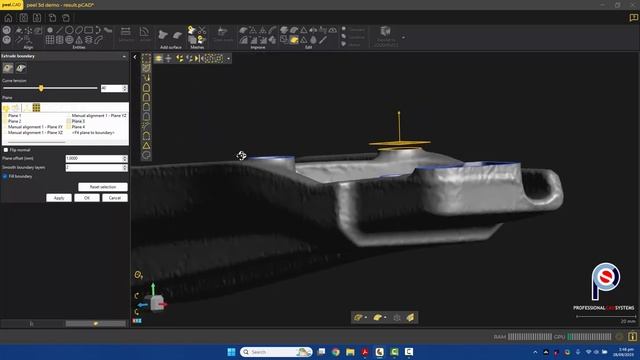The image size is (640, 360).
Task: Open the Windows Start menu
Action: coord(231,352)
